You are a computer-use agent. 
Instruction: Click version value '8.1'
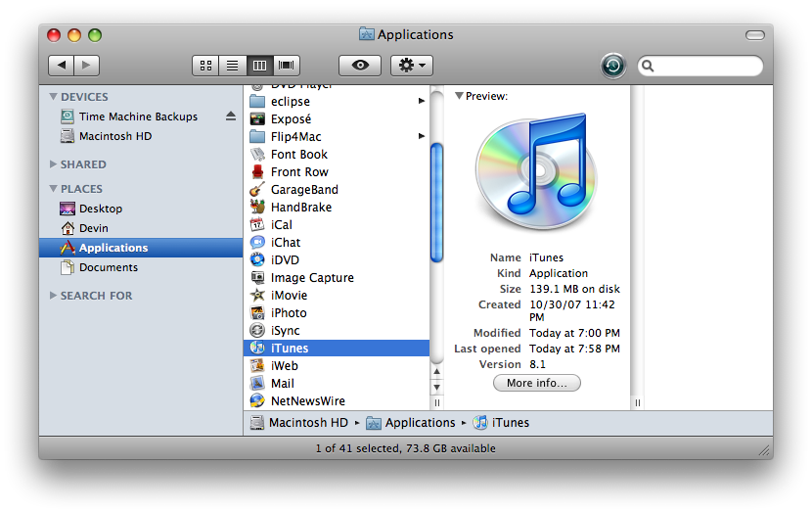pyautogui.click(x=537, y=364)
